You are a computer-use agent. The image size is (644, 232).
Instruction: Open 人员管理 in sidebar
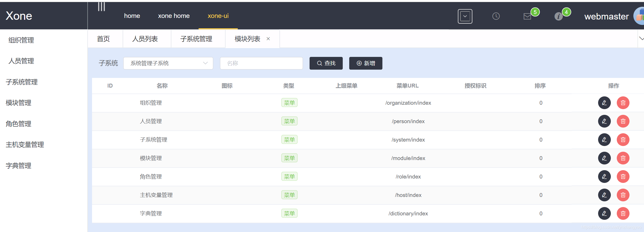21,61
